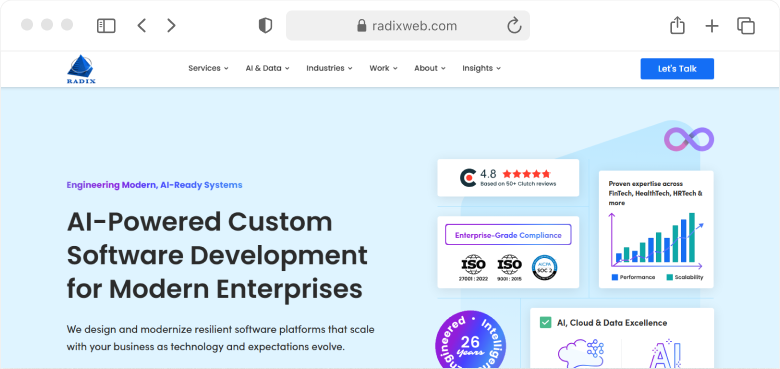Click the Radix logo
This screenshot has height=369, width=780.
pyautogui.click(x=81, y=69)
